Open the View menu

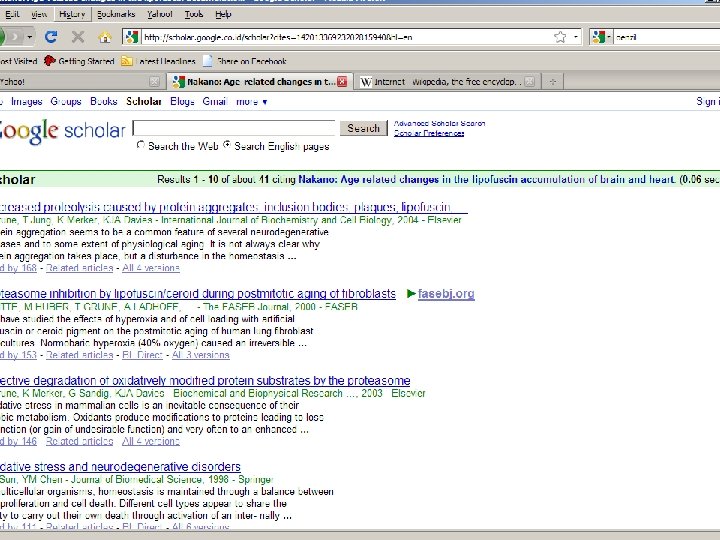tap(39, 14)
